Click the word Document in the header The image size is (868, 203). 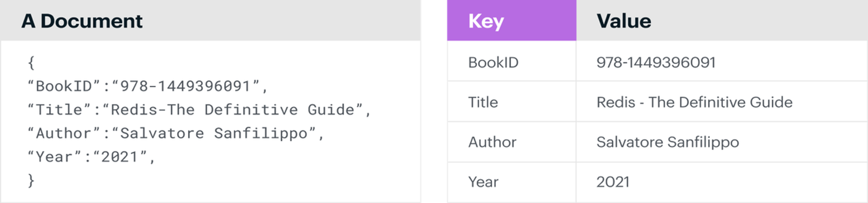(x=92, y=21)
